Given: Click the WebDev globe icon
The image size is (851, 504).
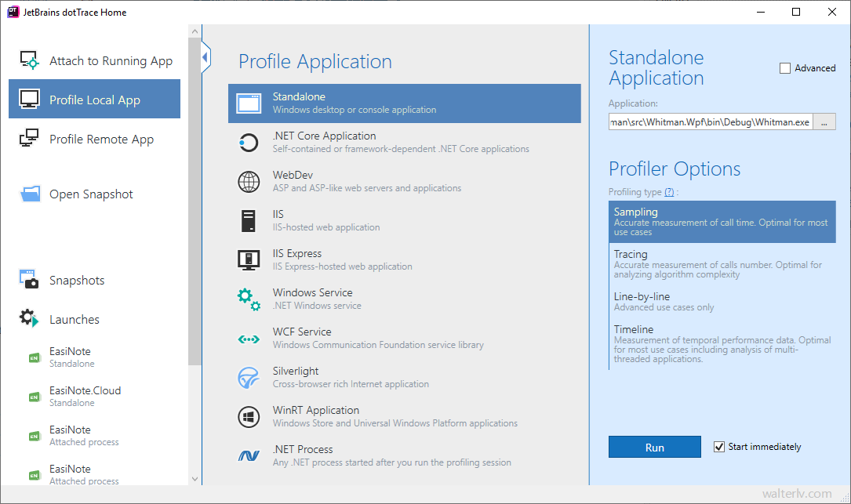Looking at the screenshot, I should coord(249,182).
